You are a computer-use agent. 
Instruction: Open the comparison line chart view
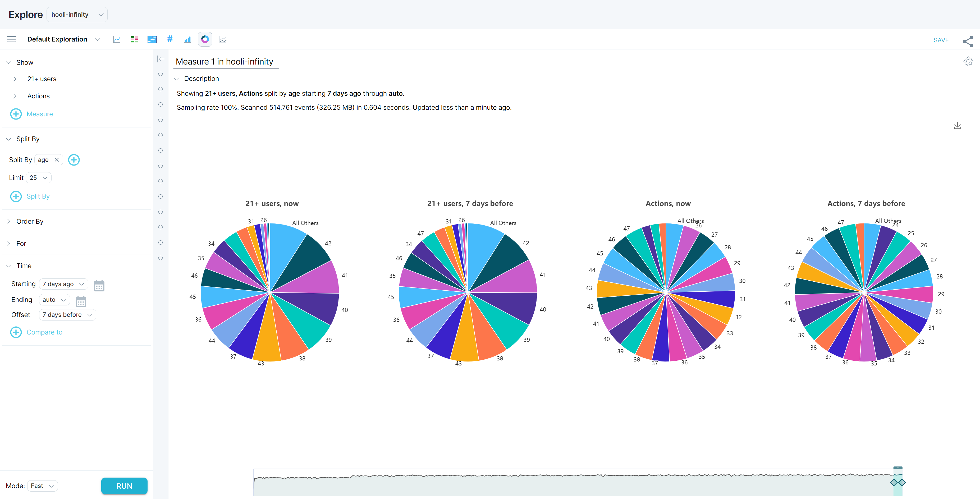click(223, 39)
